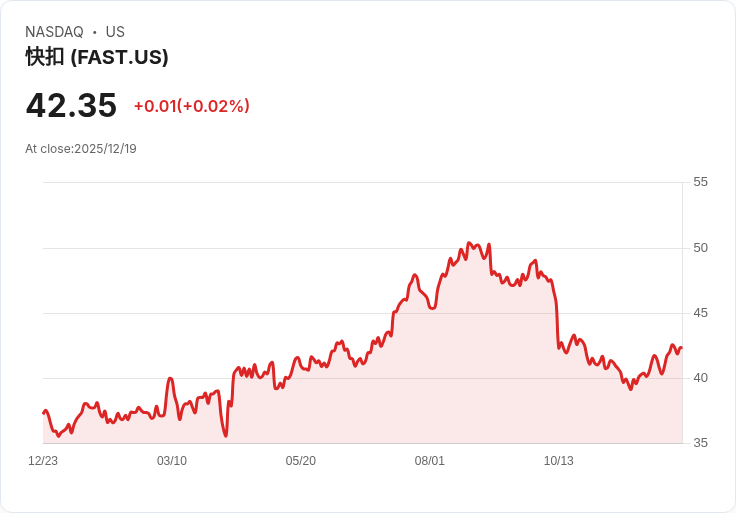
Task: Click the 55 y-axis label
Action: click(700, 182)
